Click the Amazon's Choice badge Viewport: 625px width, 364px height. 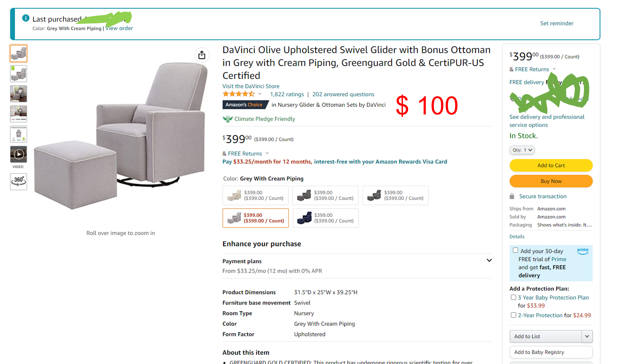pyautogui.click(x=244, y=105)
